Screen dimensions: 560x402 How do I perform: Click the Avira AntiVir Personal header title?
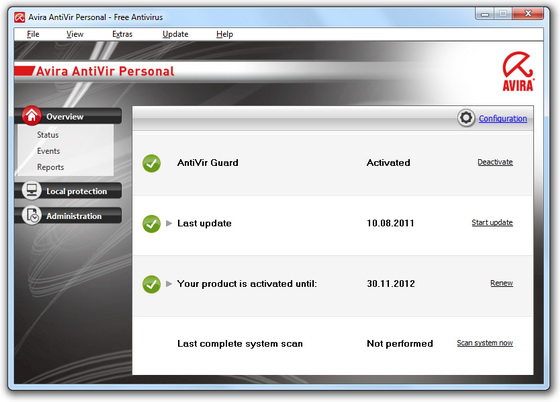point(105,71)
